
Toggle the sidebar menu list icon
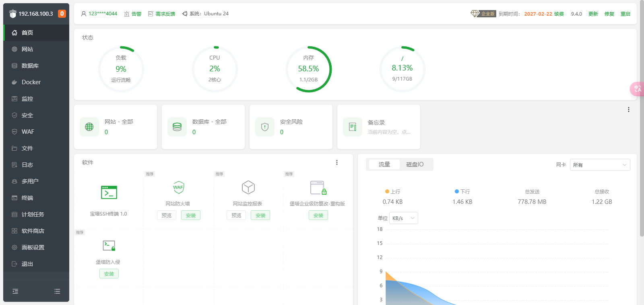pos(57,291)
